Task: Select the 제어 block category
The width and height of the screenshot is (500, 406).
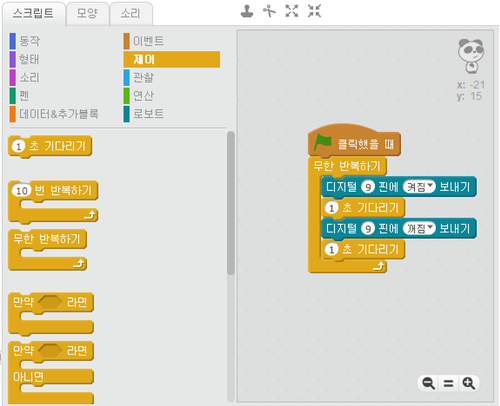Action: pos(172,59)
